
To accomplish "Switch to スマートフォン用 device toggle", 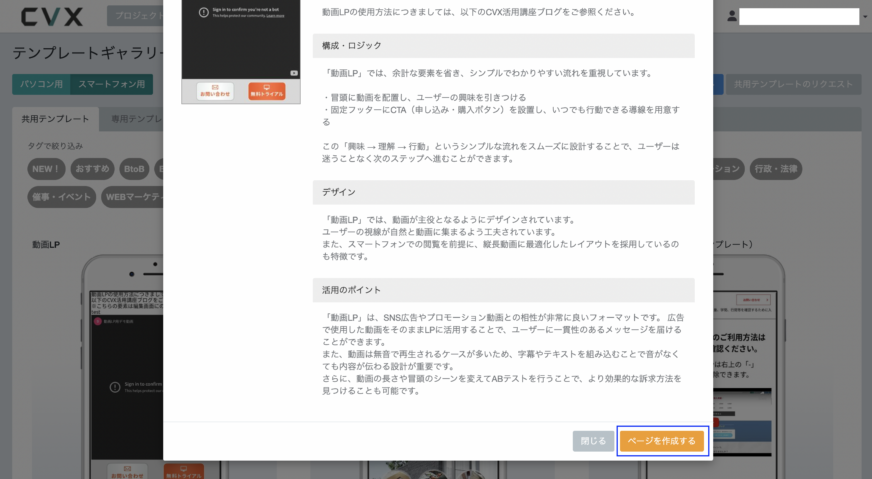I will (110, 84).
